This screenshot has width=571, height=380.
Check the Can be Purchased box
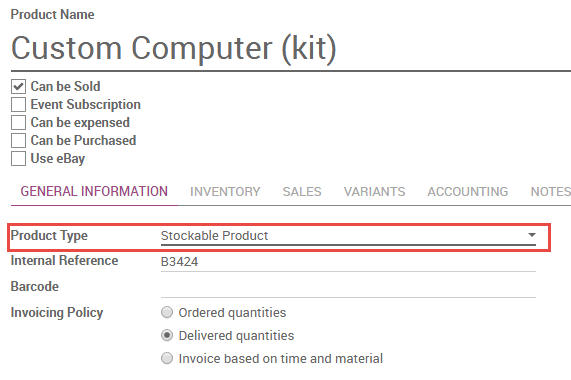pyautogui.click(x=18, y=140)
